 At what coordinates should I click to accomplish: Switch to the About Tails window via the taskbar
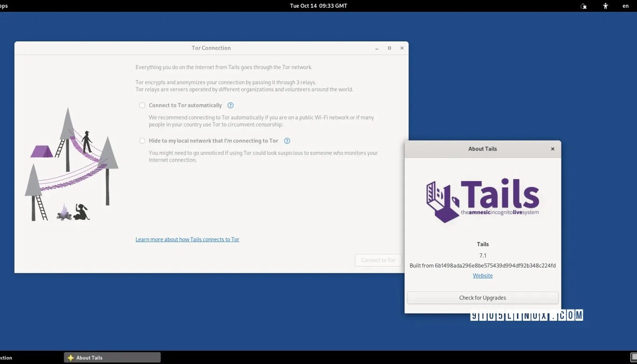point(111,358)
